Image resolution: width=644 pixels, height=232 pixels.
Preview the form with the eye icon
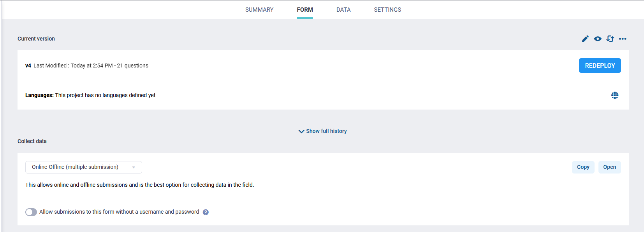tap(598, 39)
